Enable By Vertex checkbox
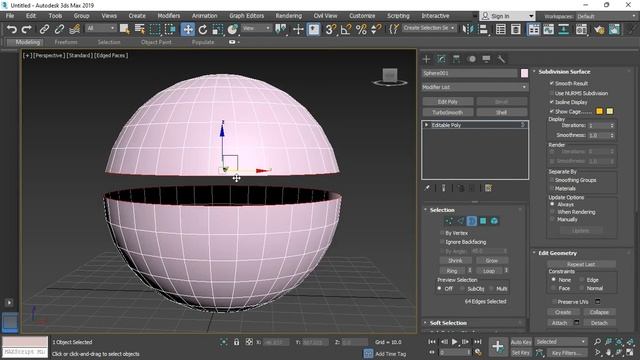Viewport: 640px width, 360px height. pos(442,233)
